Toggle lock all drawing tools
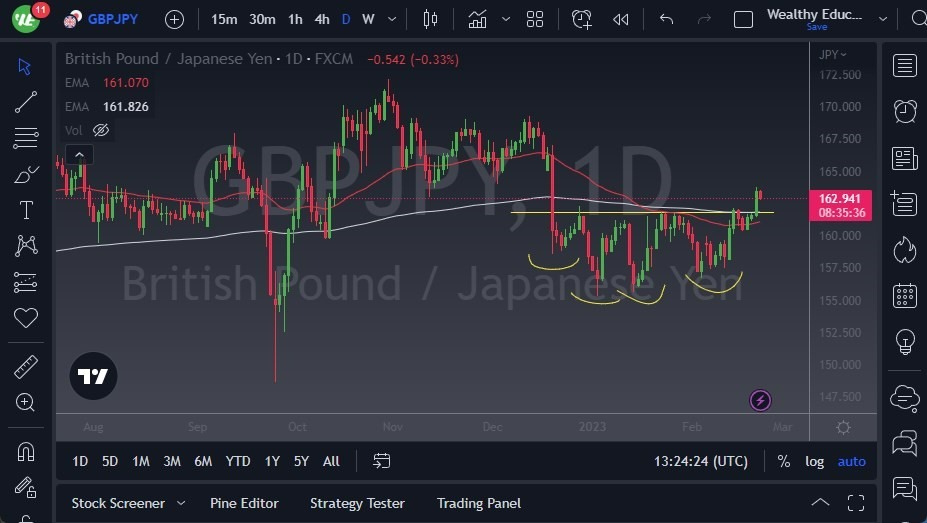This screenshot has height=523, width=927. pyautogui.click(x=25, y=488)
